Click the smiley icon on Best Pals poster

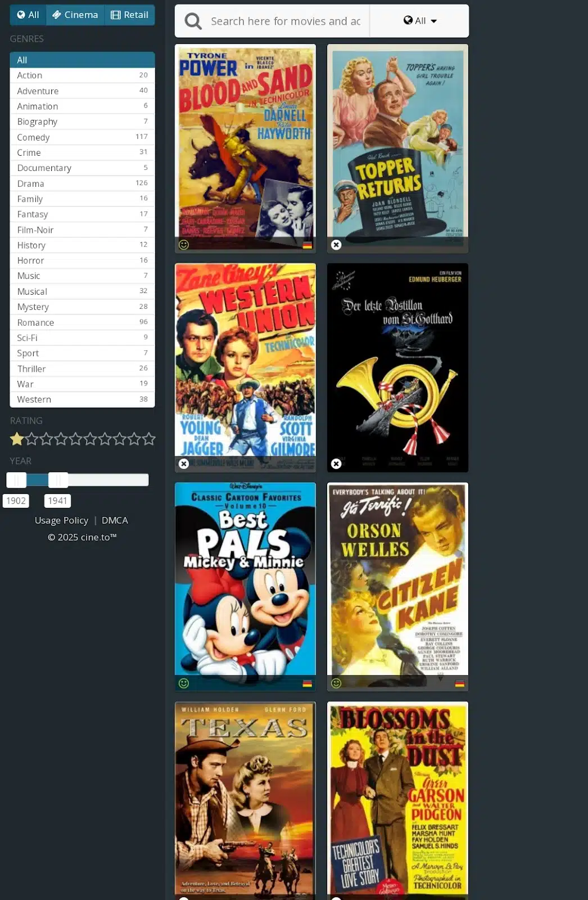[x=183, y=683]
